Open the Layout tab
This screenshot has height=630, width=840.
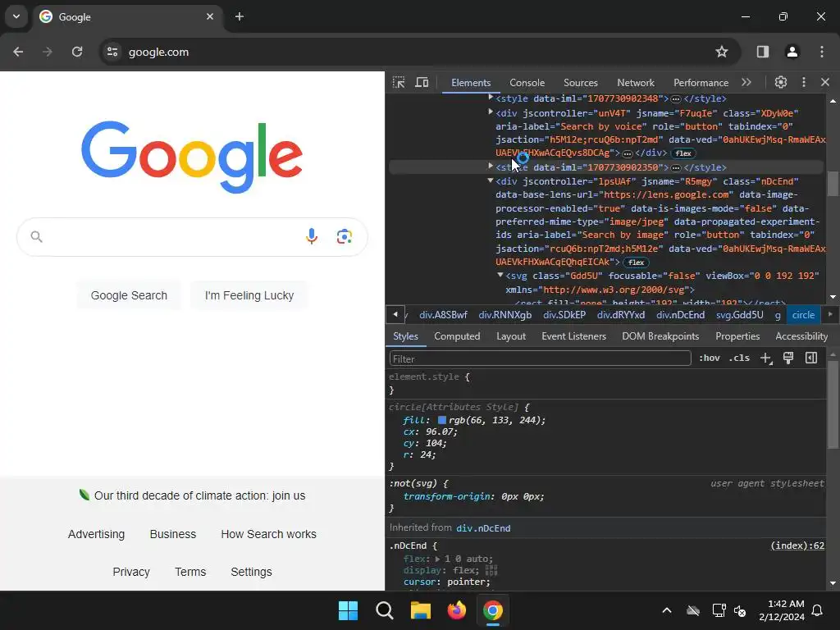point(510,336)
